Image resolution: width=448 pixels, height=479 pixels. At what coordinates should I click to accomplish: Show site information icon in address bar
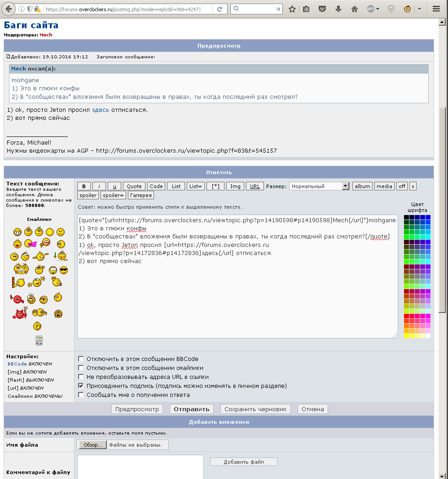point(22,9)
